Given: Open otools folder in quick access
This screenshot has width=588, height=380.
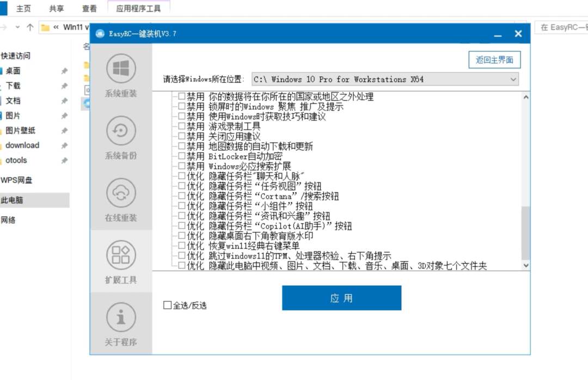Looking at the screenshot, I should tap(16, 161).
